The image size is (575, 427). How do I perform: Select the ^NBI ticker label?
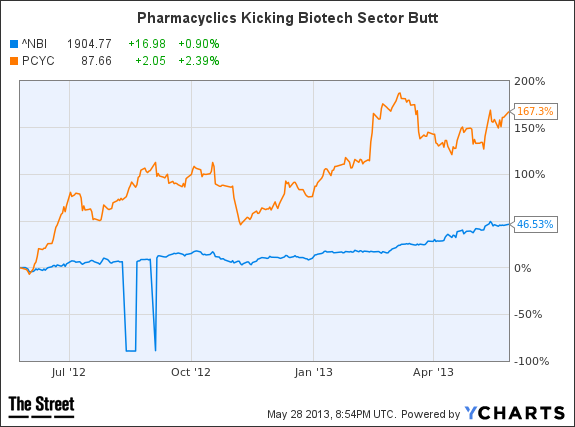click(34, 44)
